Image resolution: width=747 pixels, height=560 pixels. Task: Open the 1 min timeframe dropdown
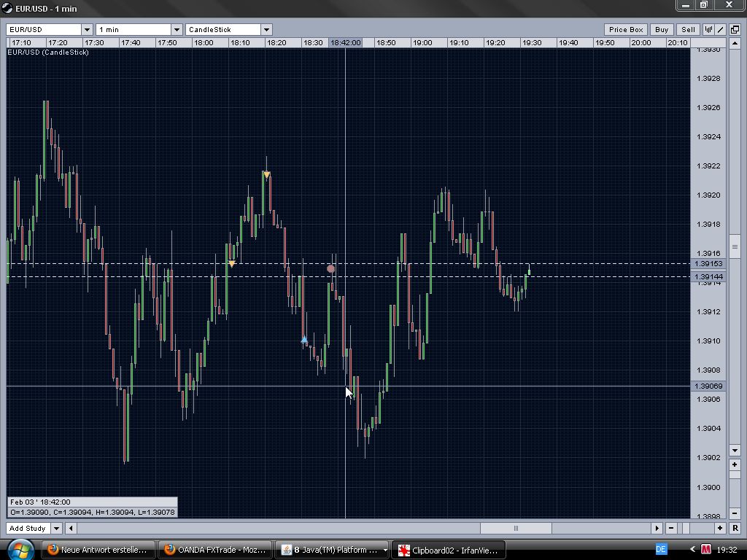[x=176, y=29]
